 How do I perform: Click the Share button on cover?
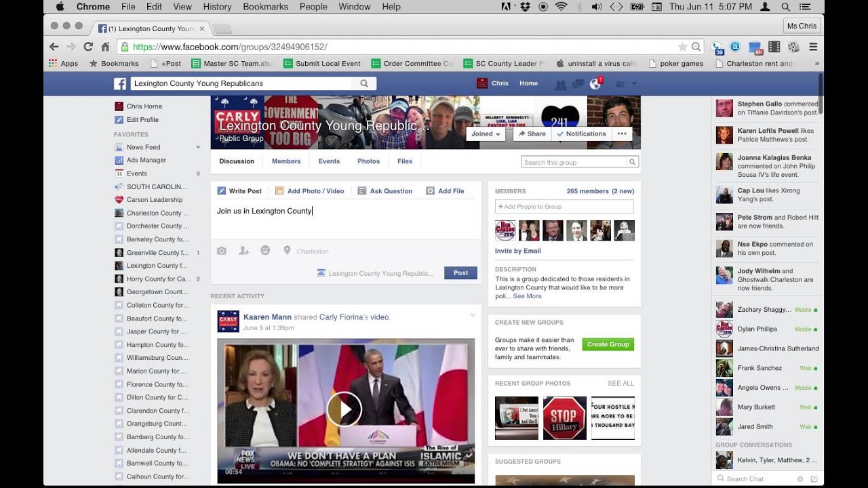pyautogui.click(x=532, y=134)
